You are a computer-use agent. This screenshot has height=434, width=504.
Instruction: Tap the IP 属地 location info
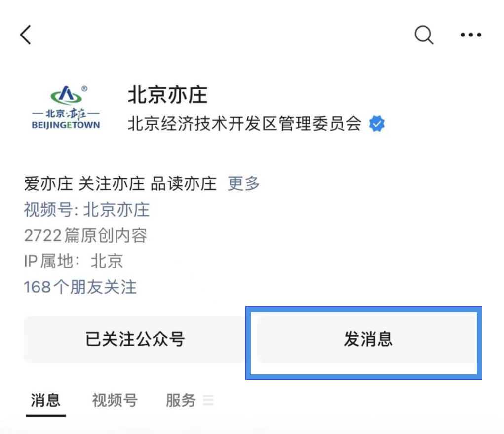click(73, 261)
